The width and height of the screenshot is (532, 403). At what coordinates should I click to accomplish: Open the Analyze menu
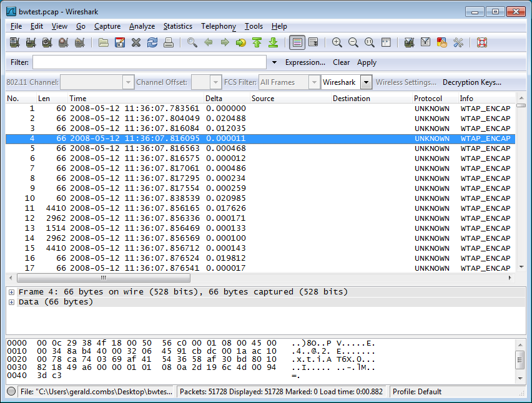point(142,26)
